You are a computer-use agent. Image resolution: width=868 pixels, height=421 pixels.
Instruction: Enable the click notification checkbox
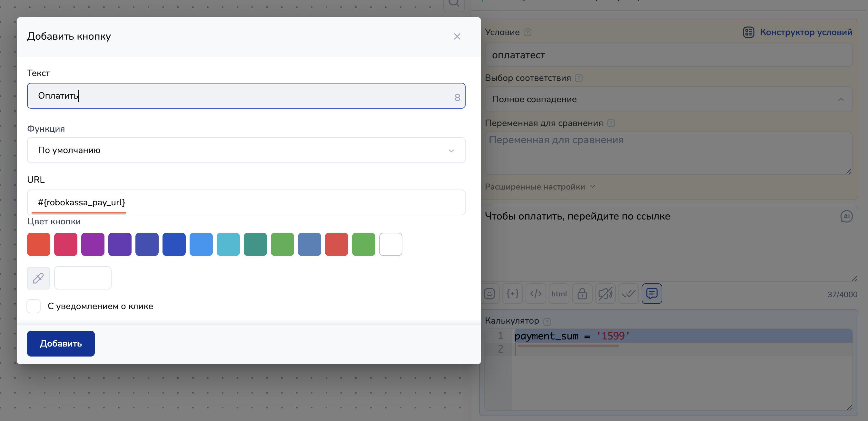pyautogui.click(x=34, y=306)
